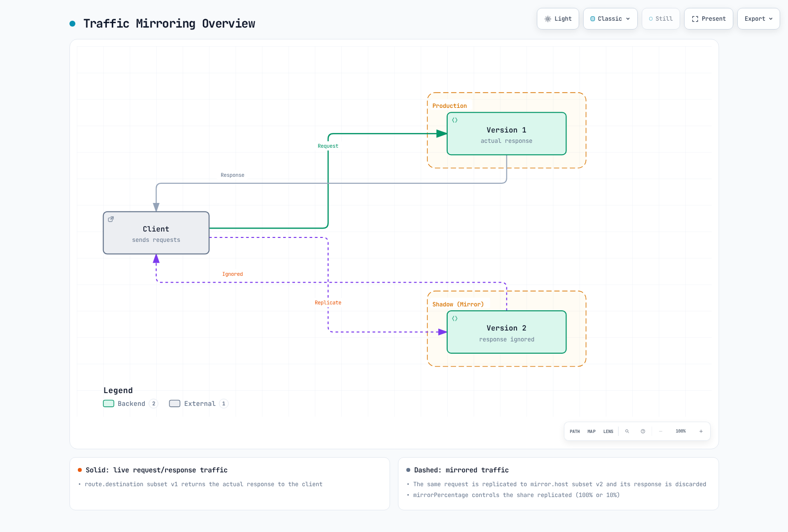Select the Client node
The height and width of the screenshot is (532, 788).
(x=156, y=233)
